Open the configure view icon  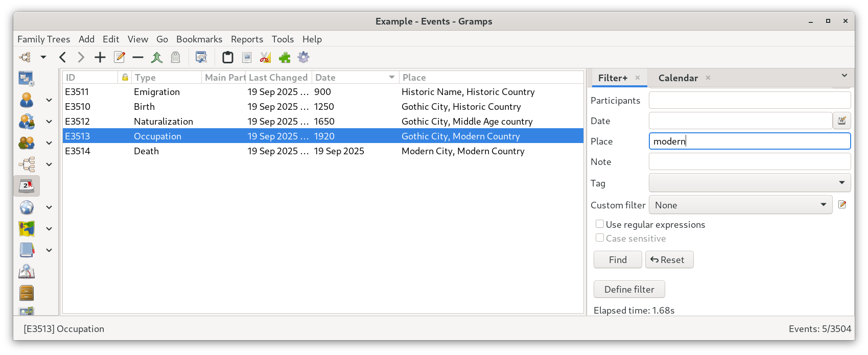point(201,57)
